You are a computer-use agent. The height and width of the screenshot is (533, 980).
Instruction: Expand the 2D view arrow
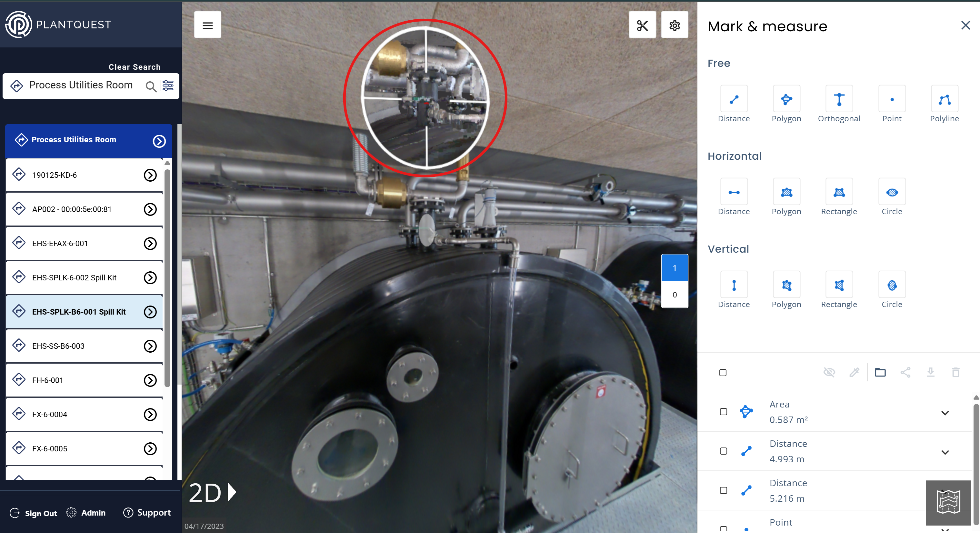232,493
